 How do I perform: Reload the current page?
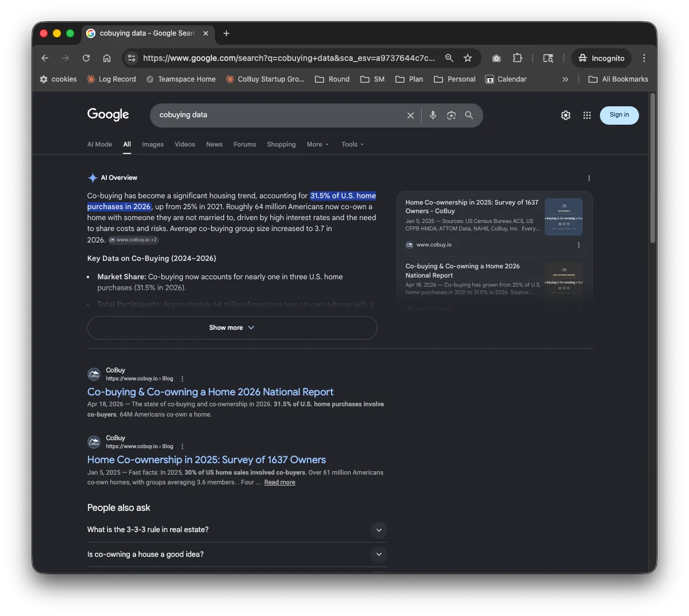86,58
